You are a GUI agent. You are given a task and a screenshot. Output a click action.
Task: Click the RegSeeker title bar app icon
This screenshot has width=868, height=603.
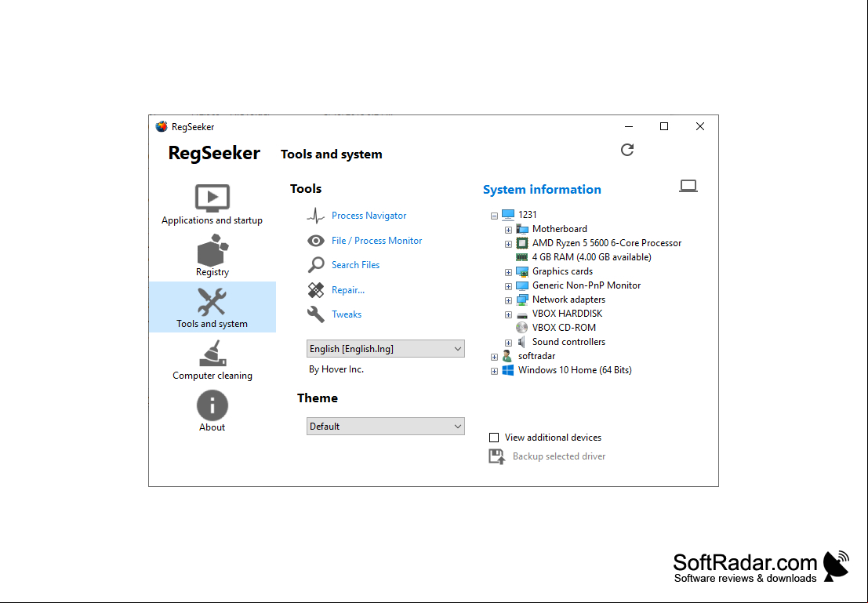[x=161, y=127]
